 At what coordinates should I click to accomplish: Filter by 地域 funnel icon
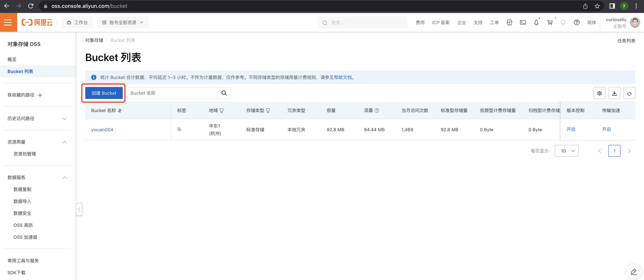click(221, 110)
